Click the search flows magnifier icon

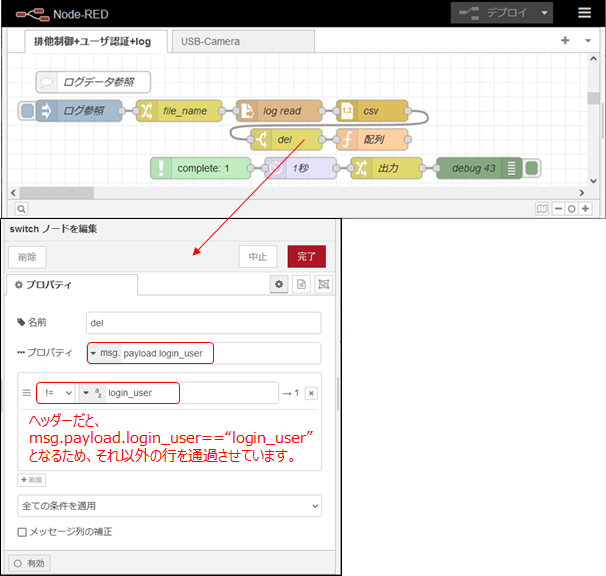click(21, 209)
